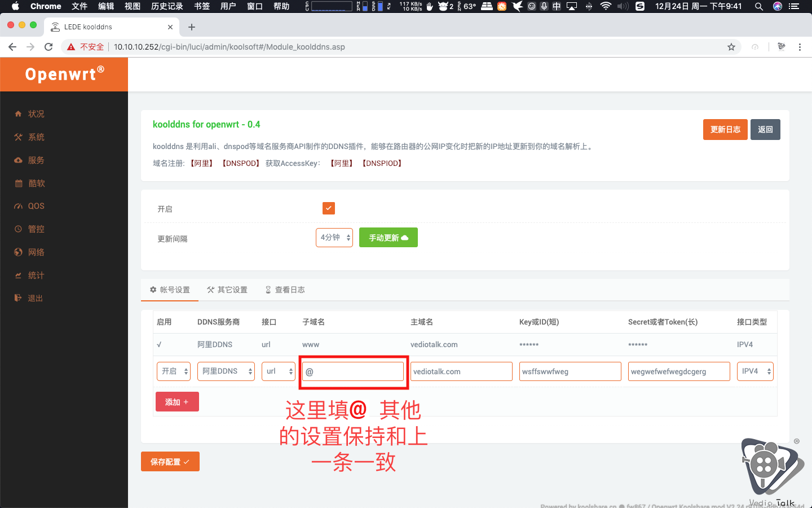Switch to the 其它设置 tab
The width and height of the screenshot is (812, 508).
tap(227, 290)
